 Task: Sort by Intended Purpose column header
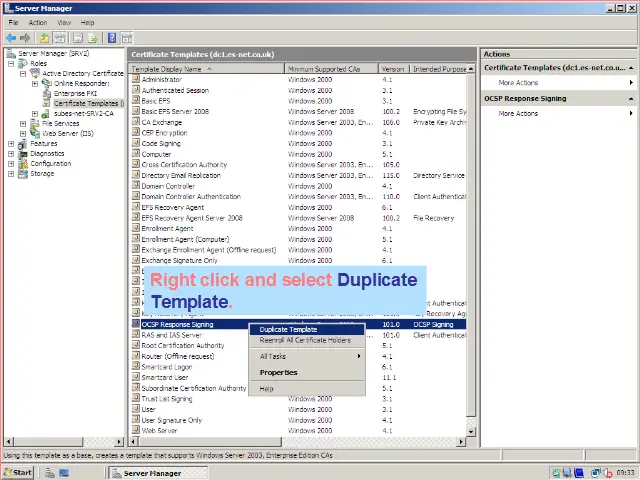pyautogui.click(x=438, y=69)
